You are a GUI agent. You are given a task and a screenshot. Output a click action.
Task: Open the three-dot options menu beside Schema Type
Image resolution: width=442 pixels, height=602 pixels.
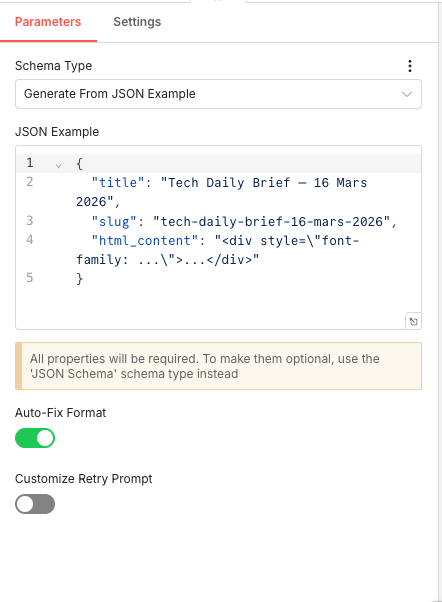point(410,66)
